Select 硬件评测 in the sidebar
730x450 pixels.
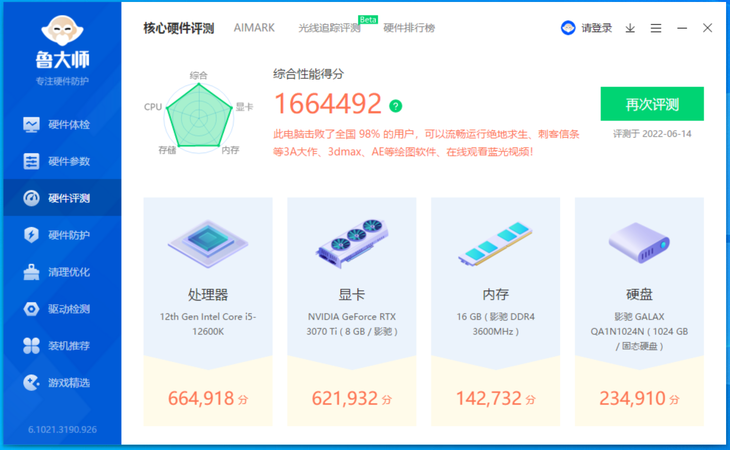point(62,198)
